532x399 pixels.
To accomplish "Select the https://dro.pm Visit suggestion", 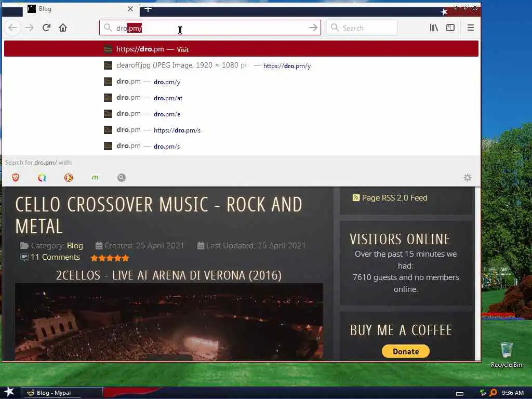I will click(x=241, y=49).
